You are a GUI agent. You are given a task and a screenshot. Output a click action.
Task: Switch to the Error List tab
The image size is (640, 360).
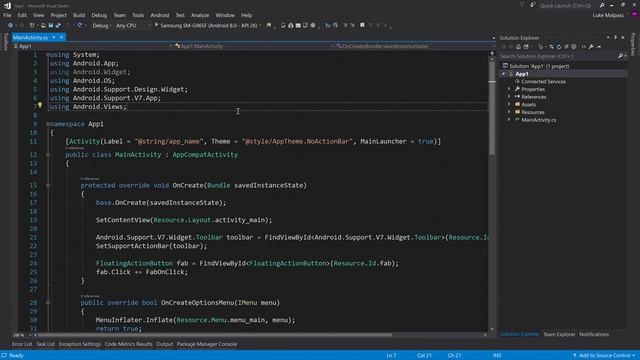pyautogui.click(x=22, y=344)
